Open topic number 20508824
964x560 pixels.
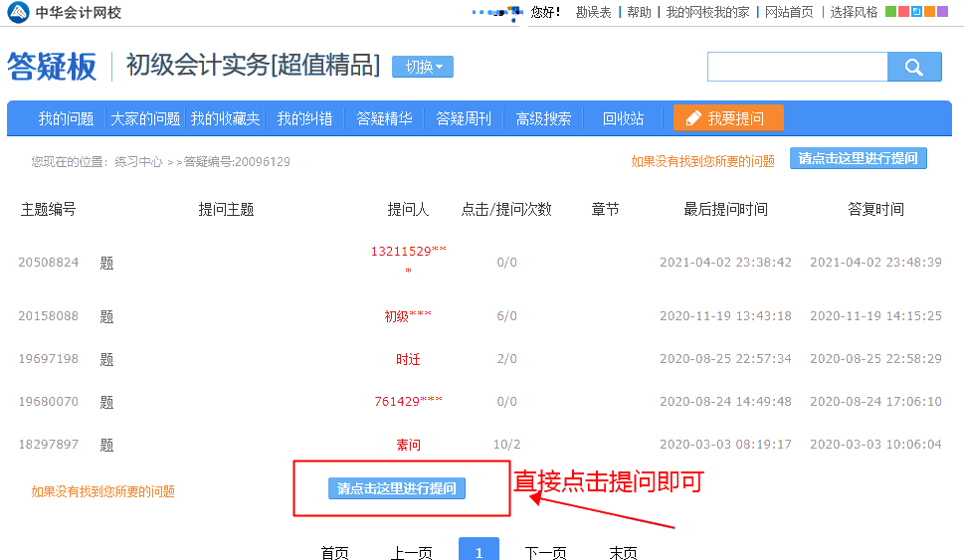tap(48, 263)
